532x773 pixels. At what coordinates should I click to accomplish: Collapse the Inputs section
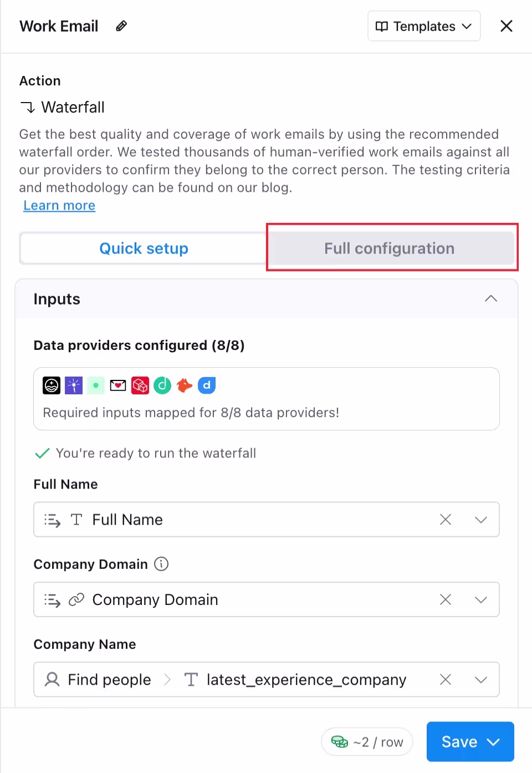pyautogui.click(x=491, y=298)
